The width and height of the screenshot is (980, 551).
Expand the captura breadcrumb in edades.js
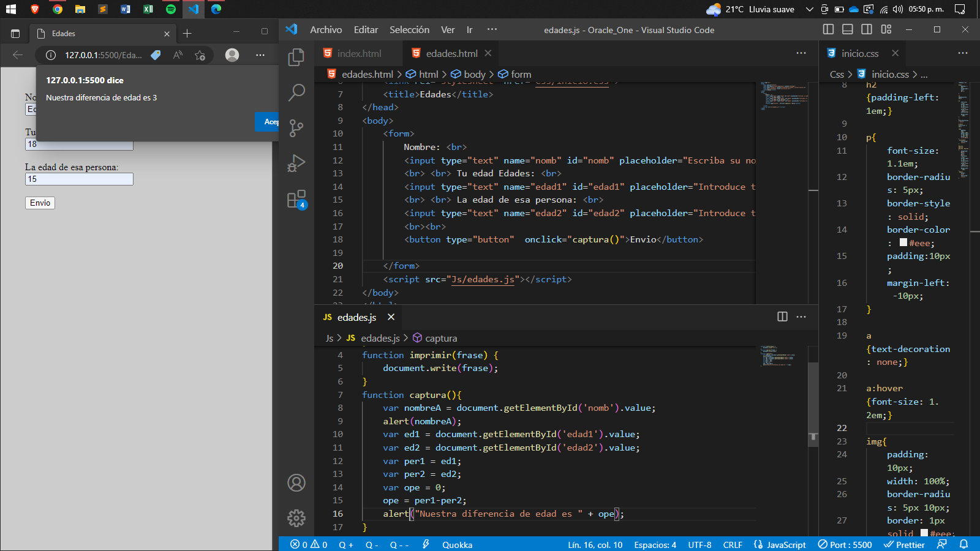pos(435,338)
